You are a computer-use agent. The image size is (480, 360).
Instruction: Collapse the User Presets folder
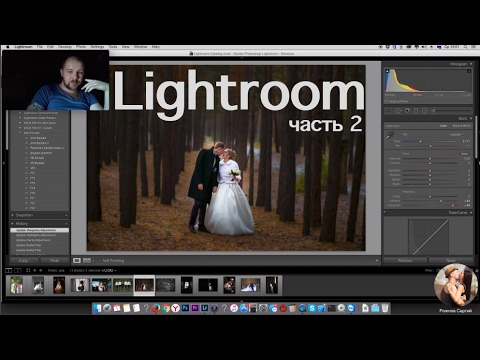click(x=20, y=133)
